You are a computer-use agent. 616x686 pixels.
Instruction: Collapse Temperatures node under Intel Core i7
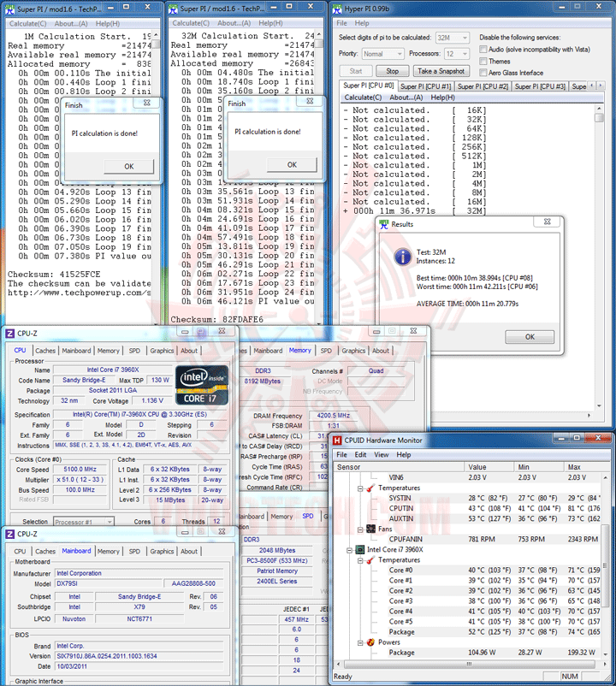tap(360, 560)
